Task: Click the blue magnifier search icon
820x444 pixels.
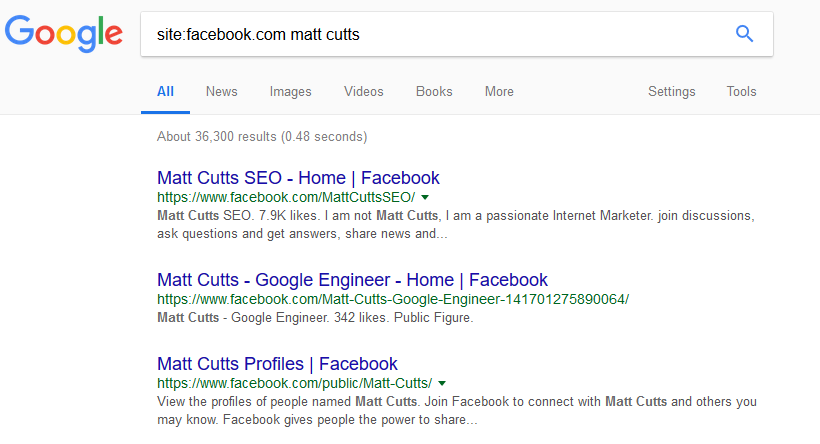Action: point(744,34)
